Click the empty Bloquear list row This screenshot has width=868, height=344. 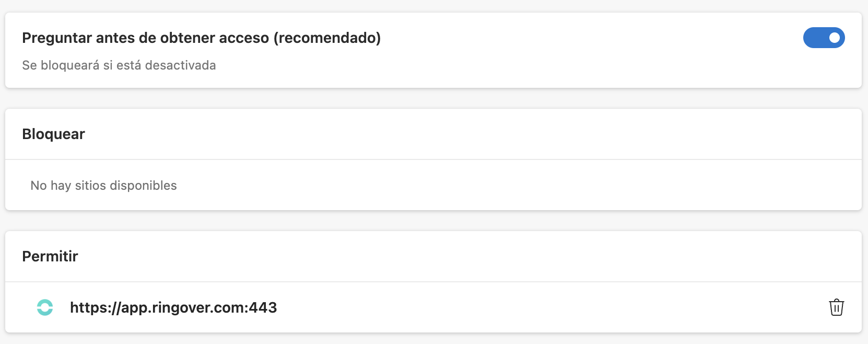pos(433,185)
